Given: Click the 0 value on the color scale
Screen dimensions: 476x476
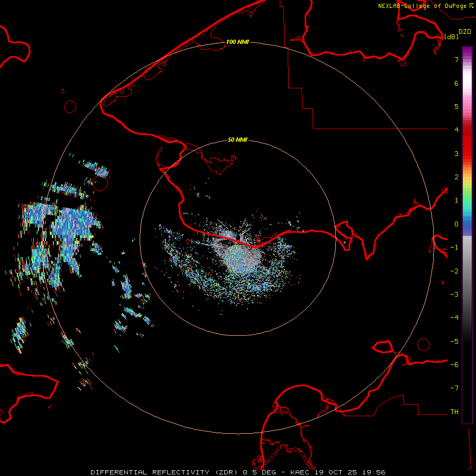Looking at the screenshot, I should tap(456, 224).
